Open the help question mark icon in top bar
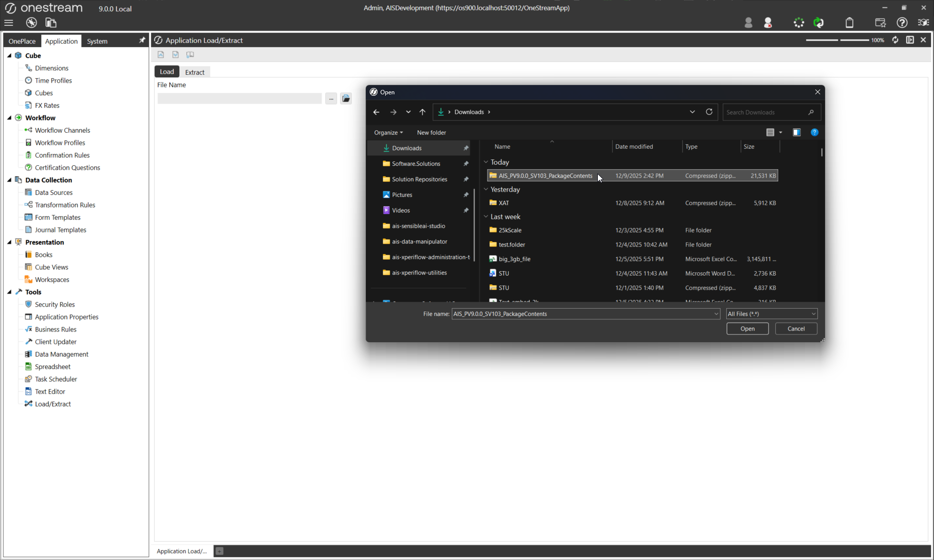 point(901,23)
